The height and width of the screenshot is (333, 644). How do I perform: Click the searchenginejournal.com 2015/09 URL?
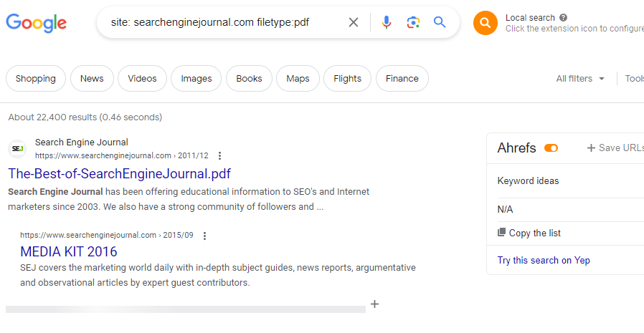(x=107, y=236)
